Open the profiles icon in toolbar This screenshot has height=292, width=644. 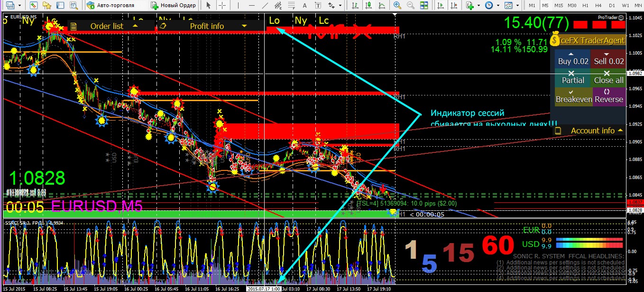(10, 5)
